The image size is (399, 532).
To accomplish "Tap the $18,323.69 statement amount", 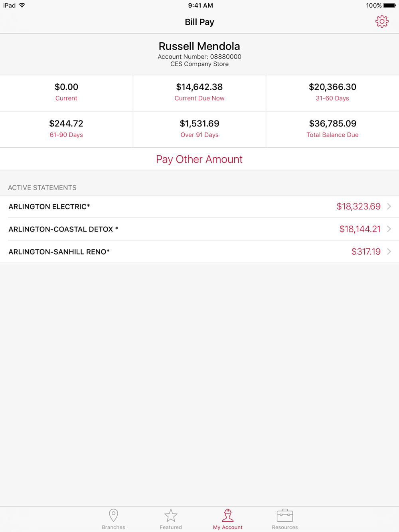I will [x=358, y=206].
